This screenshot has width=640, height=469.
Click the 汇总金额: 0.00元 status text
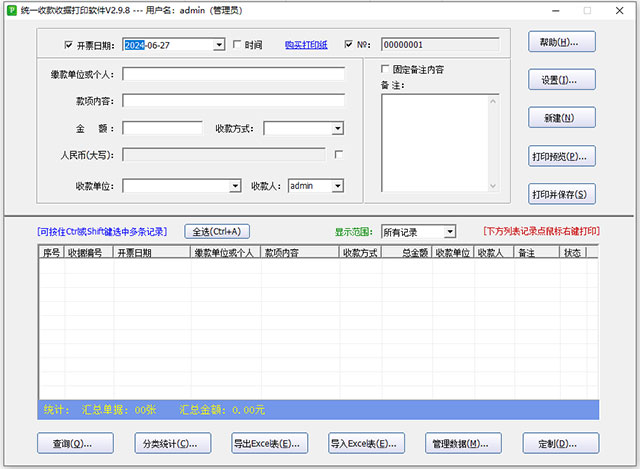(222, 410)
